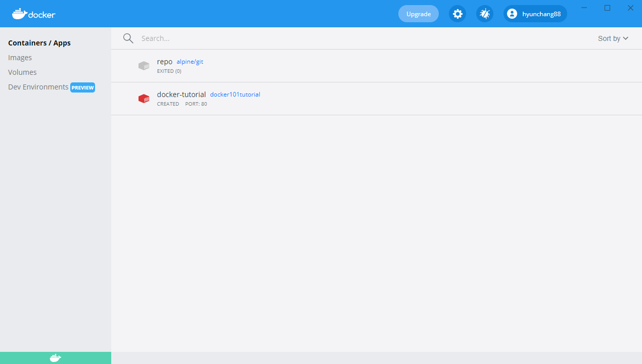Screen dimensions: 642x364
Task: Click the CREATED status text
Action: click(168, 104)
